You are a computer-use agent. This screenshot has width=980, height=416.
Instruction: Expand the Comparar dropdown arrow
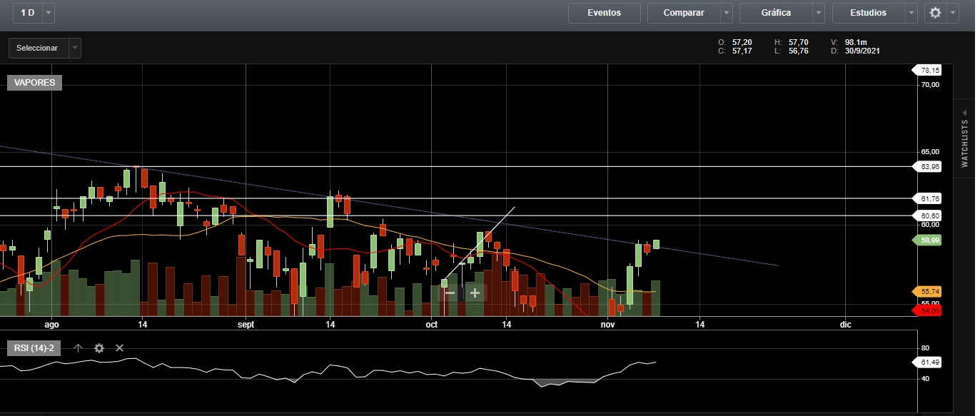[x=726, y=13]
